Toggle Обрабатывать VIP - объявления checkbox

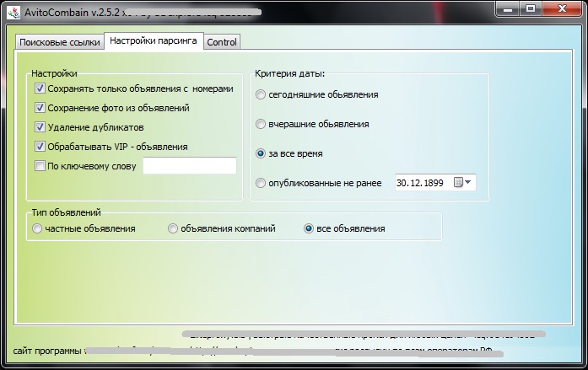(x=40, y=147)
